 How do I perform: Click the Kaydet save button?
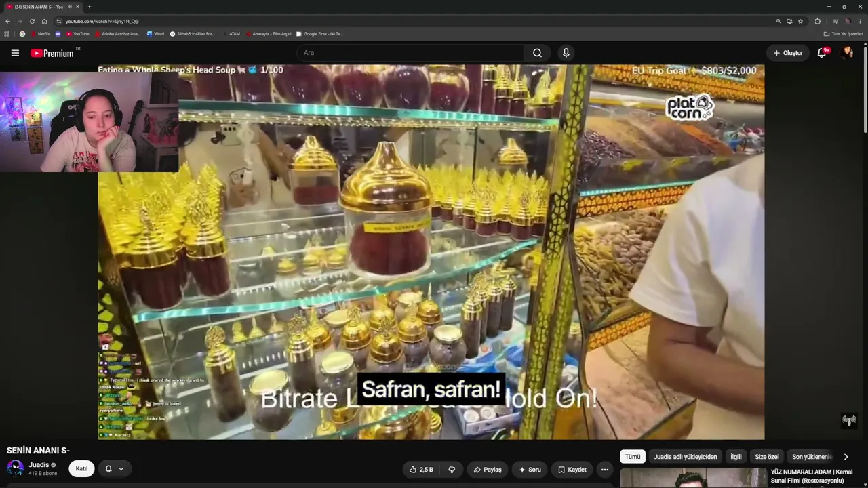pos(572,469)
